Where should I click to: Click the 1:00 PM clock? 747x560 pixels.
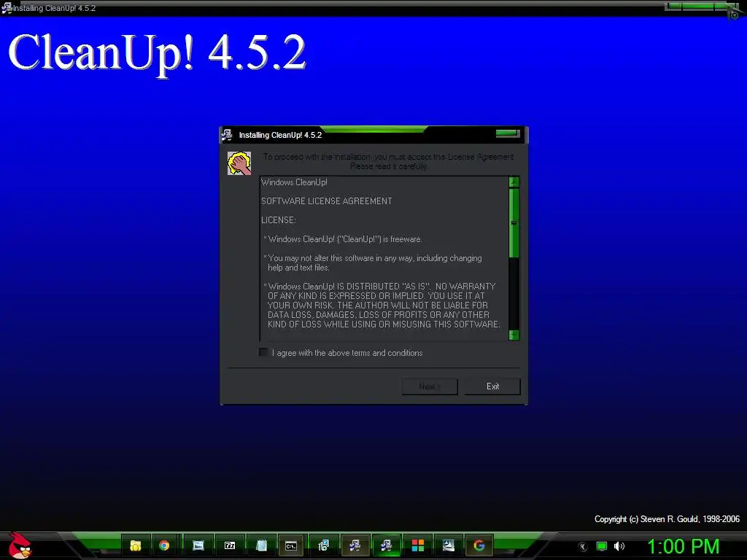click(683, 546)
